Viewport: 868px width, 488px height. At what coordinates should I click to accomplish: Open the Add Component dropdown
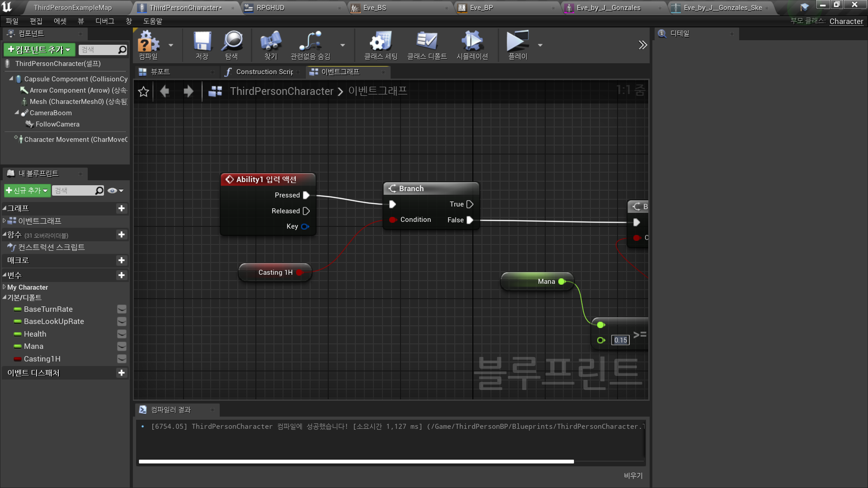pos(39,50)
